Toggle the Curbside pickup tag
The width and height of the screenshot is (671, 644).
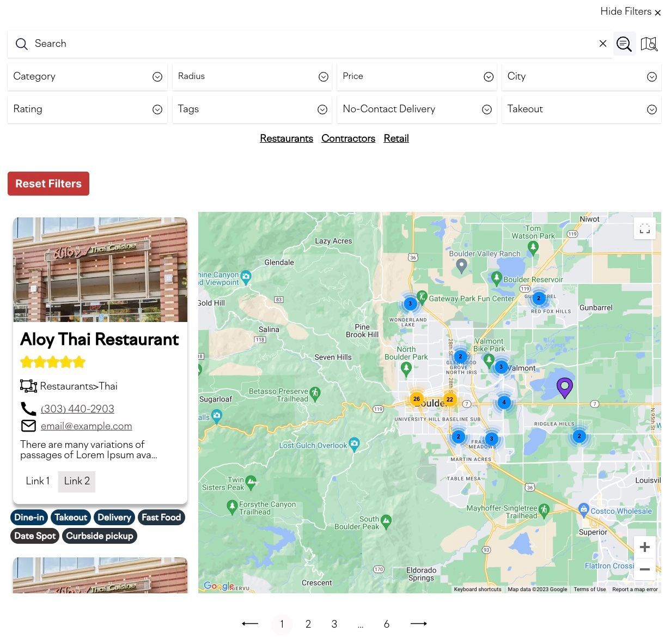100,536
